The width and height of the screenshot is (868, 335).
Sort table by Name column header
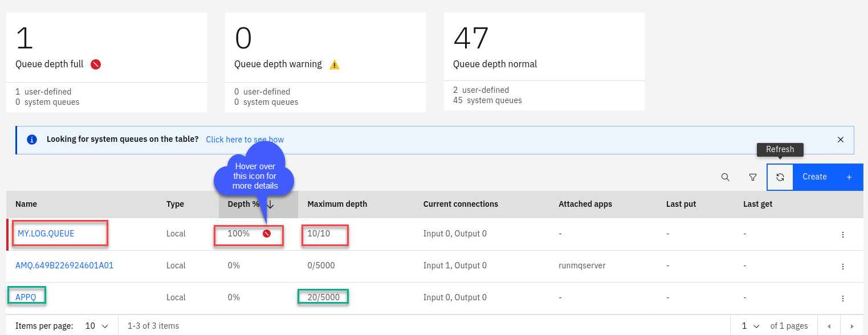point(26,204)
